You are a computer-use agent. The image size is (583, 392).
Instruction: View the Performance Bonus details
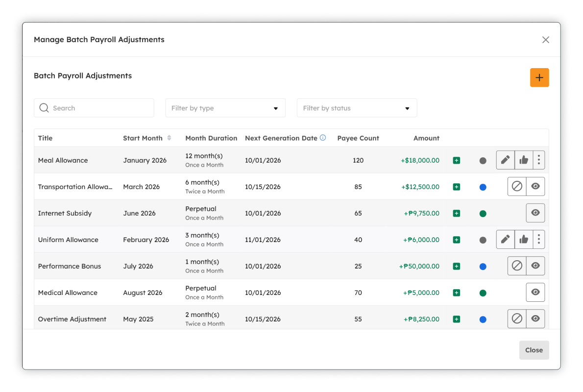point(535,266)
